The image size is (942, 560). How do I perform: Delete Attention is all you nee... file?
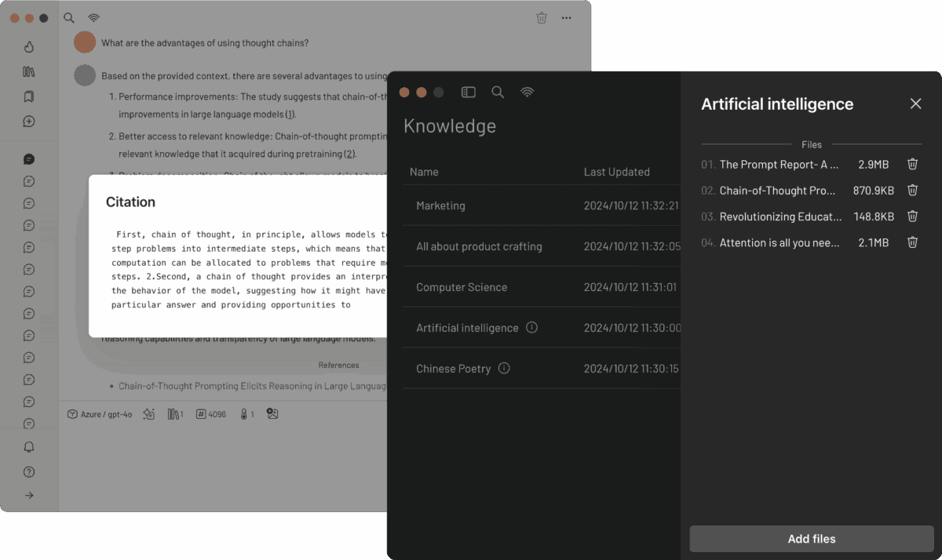912,242
